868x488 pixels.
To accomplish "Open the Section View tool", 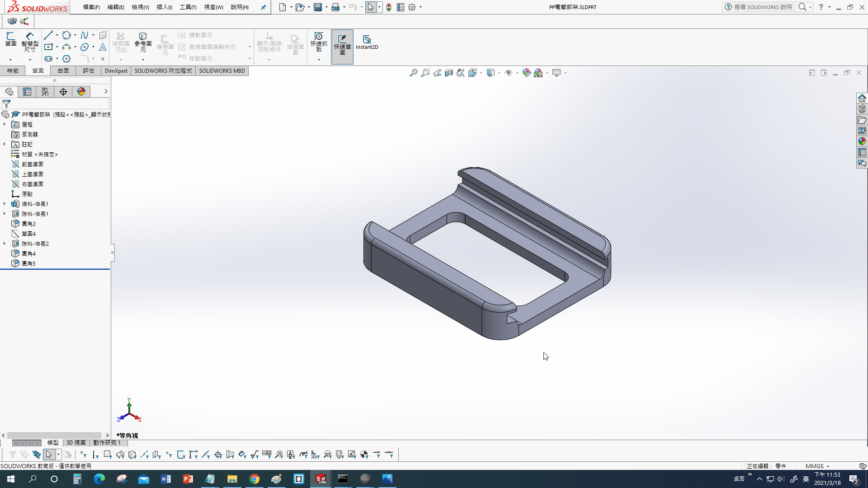I will [448, 73].
